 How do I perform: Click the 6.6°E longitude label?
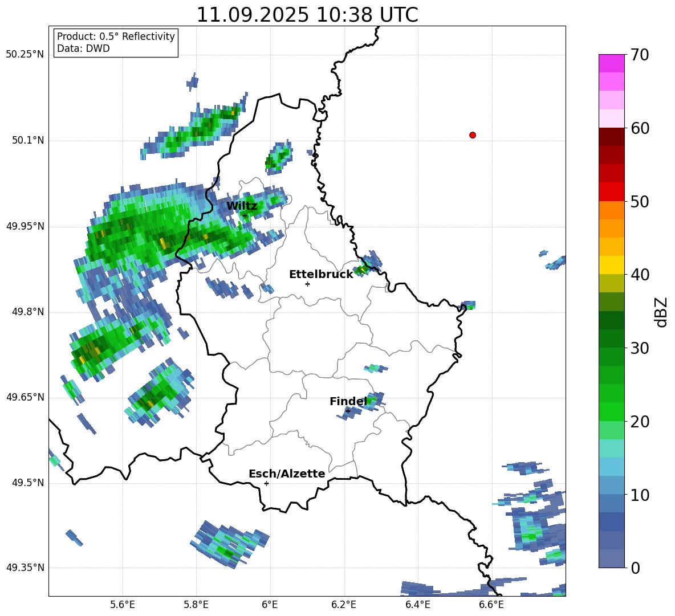tap(491, 605)
